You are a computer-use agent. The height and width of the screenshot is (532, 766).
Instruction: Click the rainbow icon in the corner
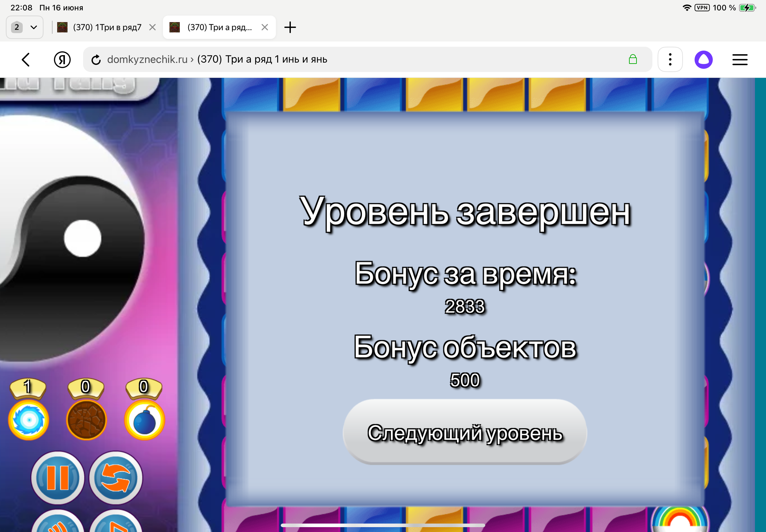pyautogui.click(x=680, y=519)
